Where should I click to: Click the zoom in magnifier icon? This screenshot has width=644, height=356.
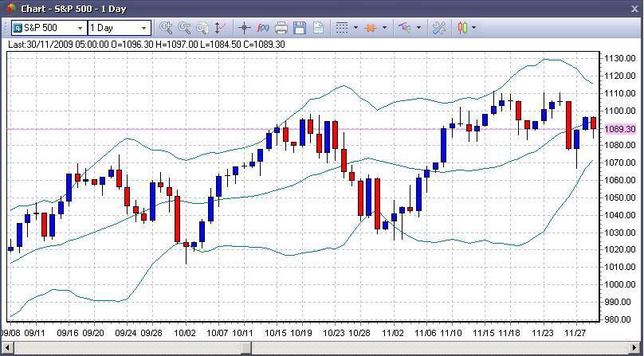(x=166, y=28)
